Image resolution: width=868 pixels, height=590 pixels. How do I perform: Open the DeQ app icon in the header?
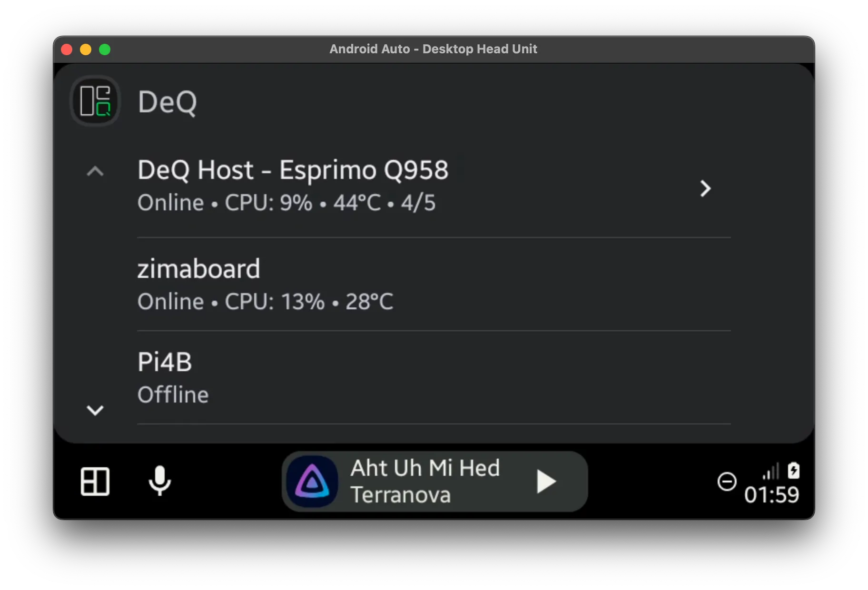95,101
